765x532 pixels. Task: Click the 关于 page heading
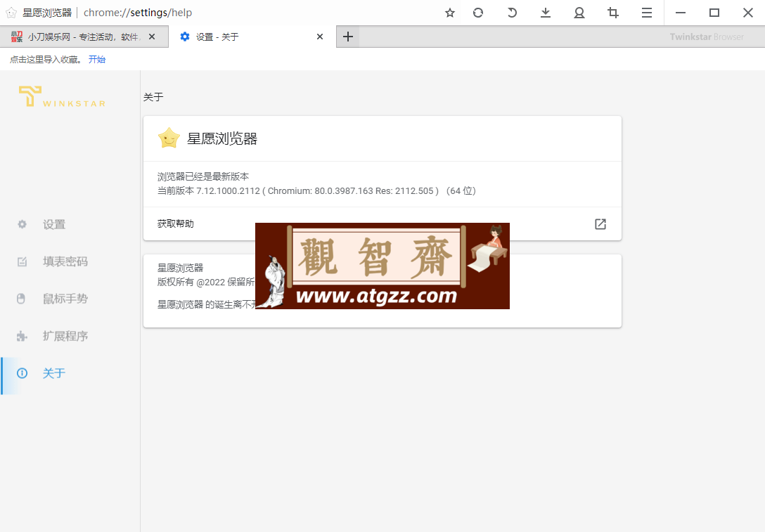153,97
